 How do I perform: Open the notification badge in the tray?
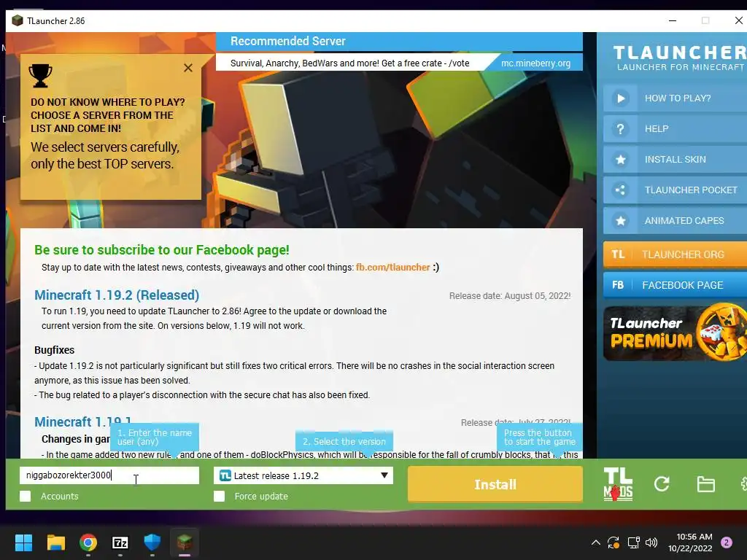pyautogui.click(x=727, y=542)
